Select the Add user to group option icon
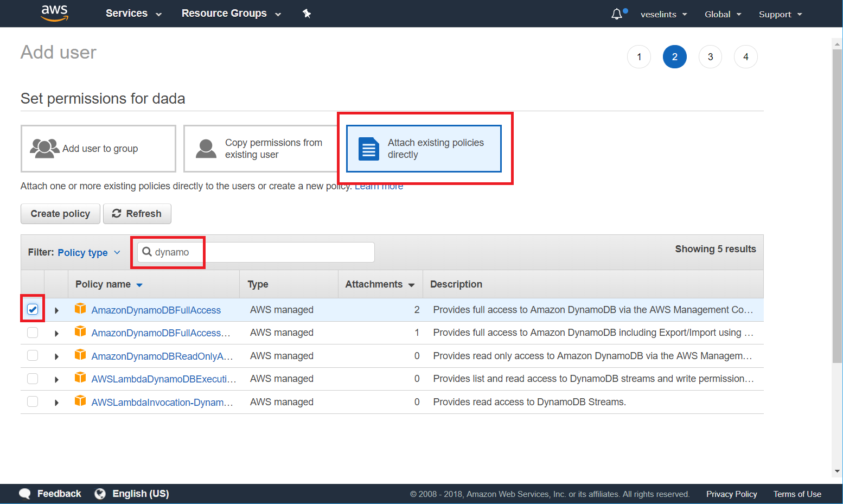 (x=44, y=148)
